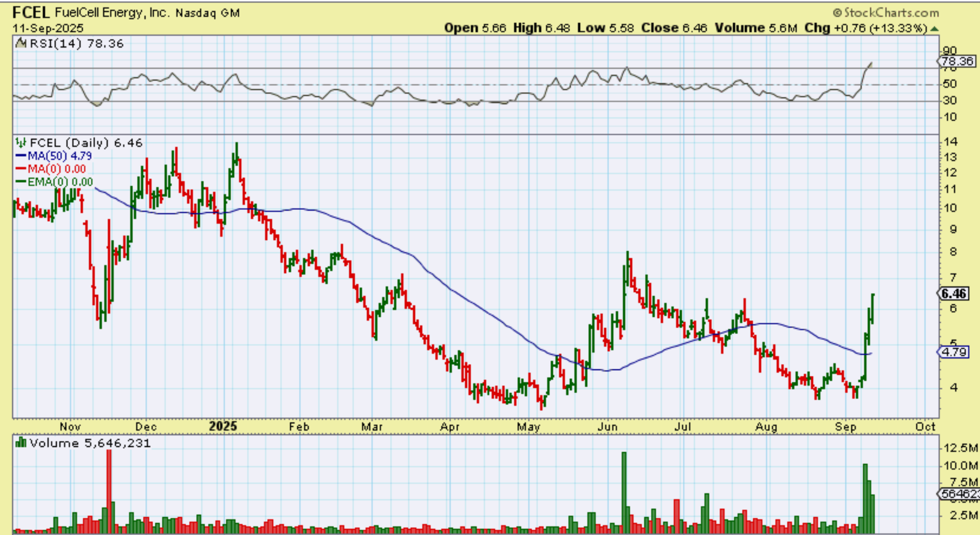Viewport: 980px width, 535px height.
Task: Click the copyright symbol before StockCharts.com
Action: click(838, 12)
